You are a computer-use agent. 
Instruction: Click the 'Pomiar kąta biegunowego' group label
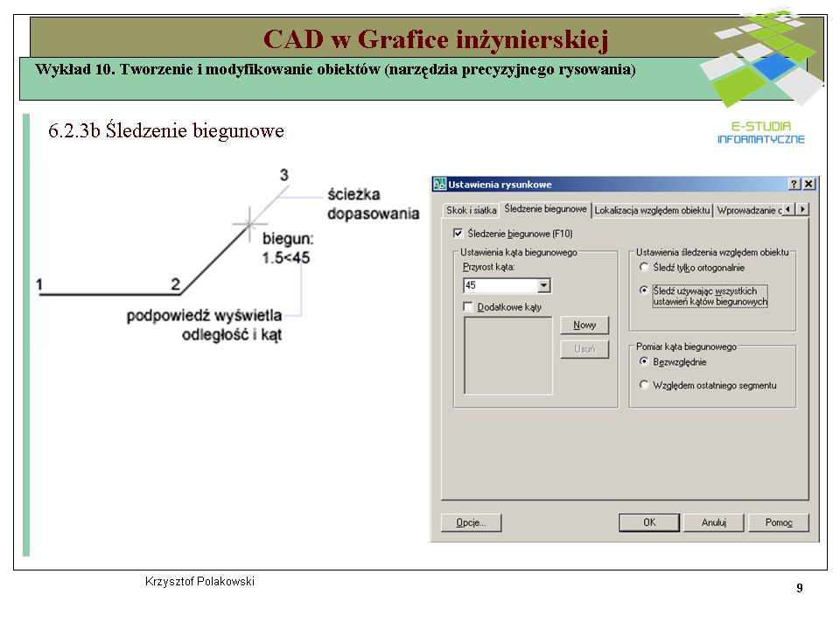pyautogui.click(x=686, y=346)
